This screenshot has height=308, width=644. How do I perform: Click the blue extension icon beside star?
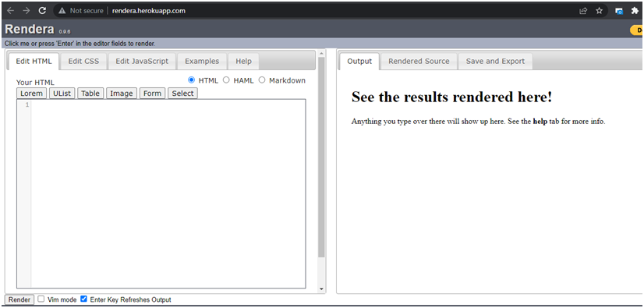tap(619, 11)
